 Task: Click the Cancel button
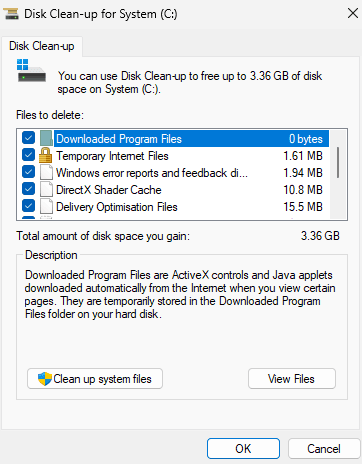coord(324,449)
